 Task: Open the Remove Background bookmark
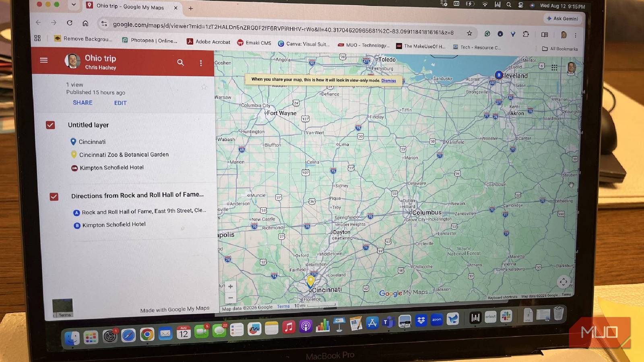tap(83, 39)
